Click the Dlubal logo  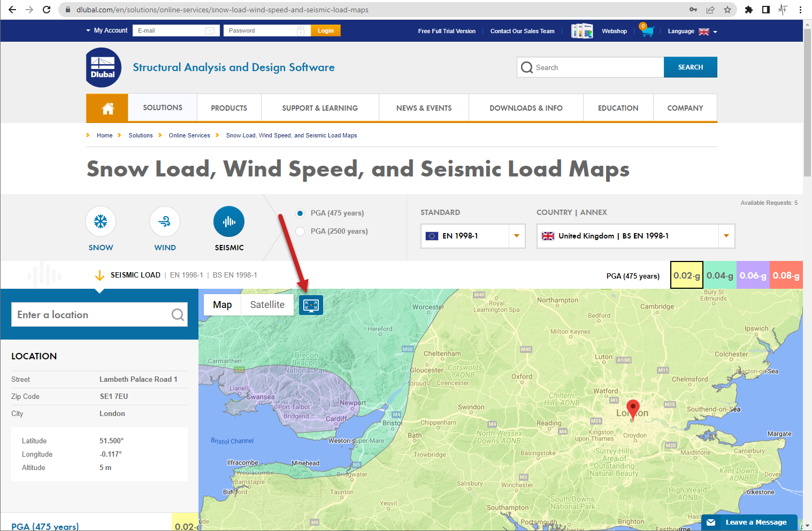pos(103,67)
